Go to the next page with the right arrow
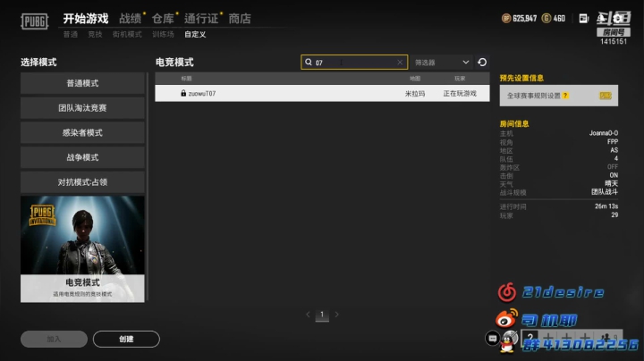This screenshot has width=644, height=361. pos(337,315)
